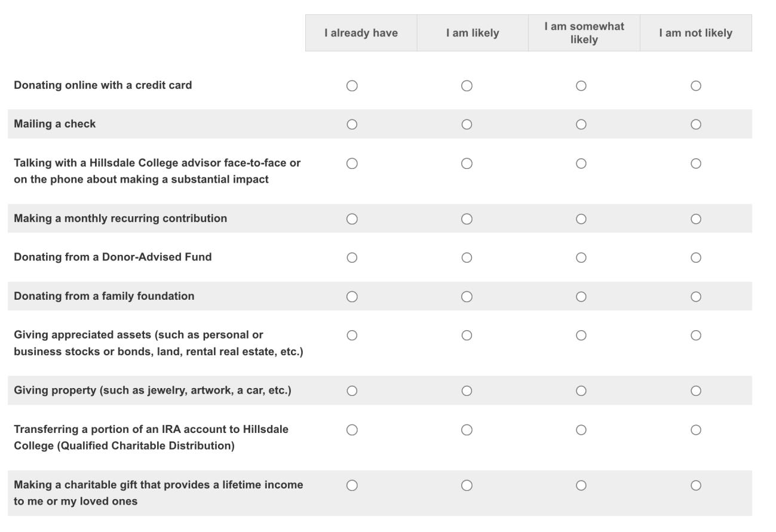Choose "I am not likely" for IRA account transfer
This screenshot has height=532, width=776.
(x=695, y=430)
